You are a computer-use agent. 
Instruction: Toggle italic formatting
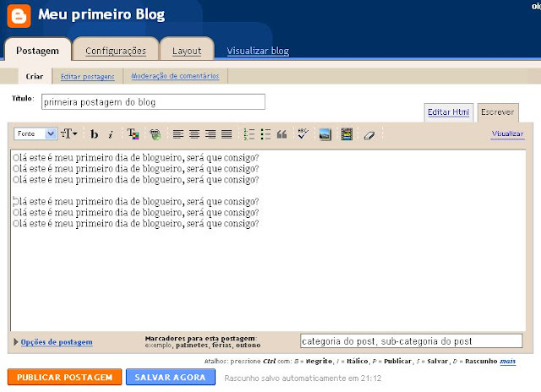[111, 133]
